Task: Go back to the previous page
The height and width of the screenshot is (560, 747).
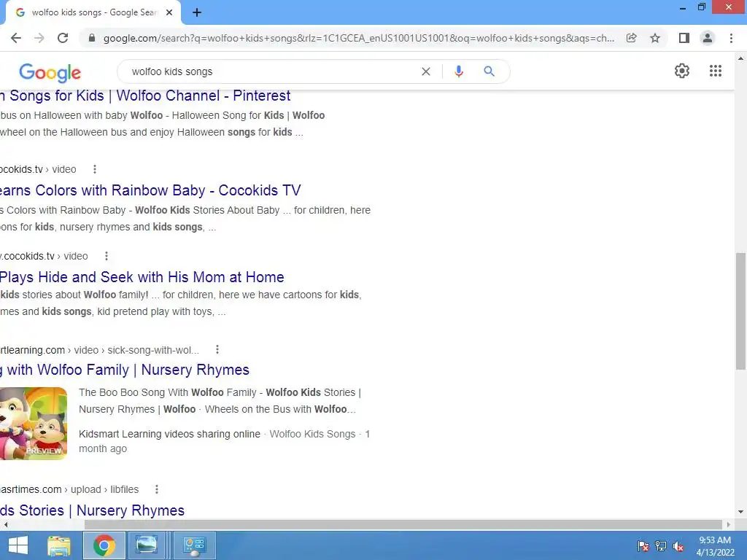Action: (x=16, y=38)
